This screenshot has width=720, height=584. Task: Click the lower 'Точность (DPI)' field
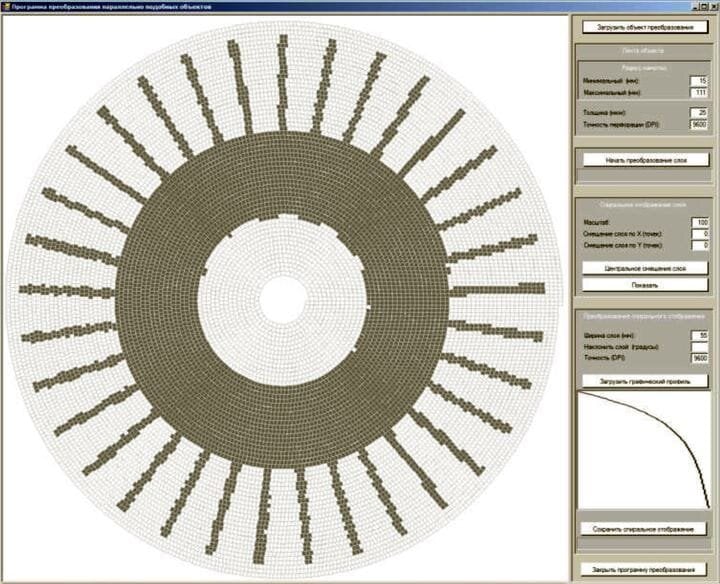pyautogui.click(x=698, y=357)
